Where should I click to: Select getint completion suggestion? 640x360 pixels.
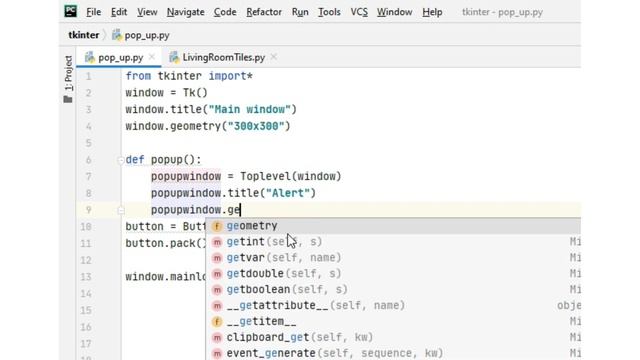coord(393,242)
